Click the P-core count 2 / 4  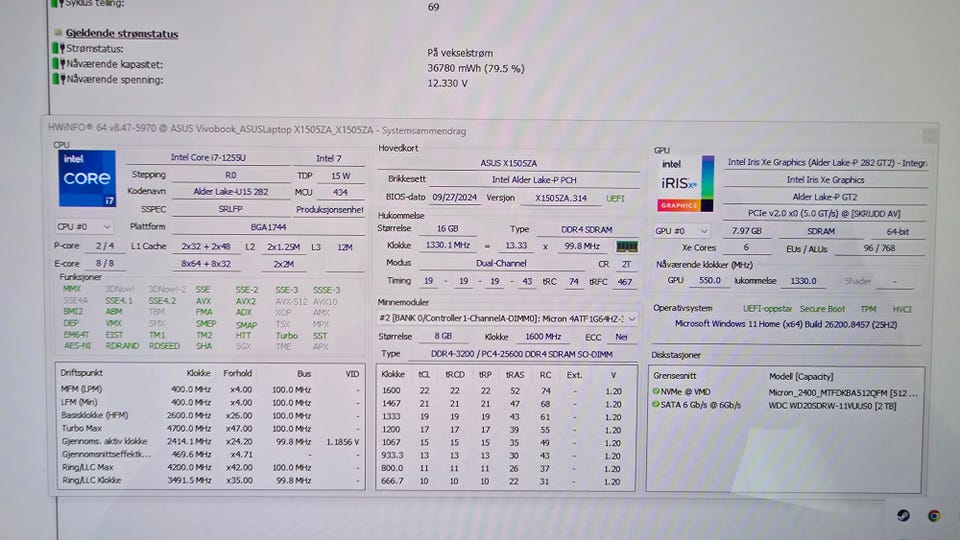pyautogui.click(x=105, y=246)
